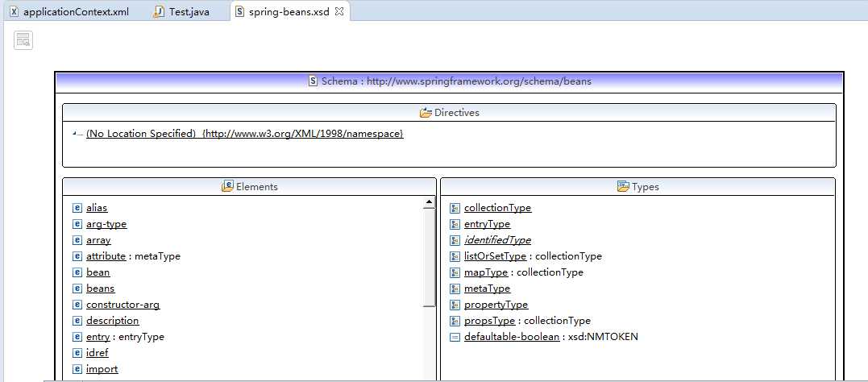Click the element icon beside array
The height and width of the screenshot is (382, 868).
coord(77,240)
